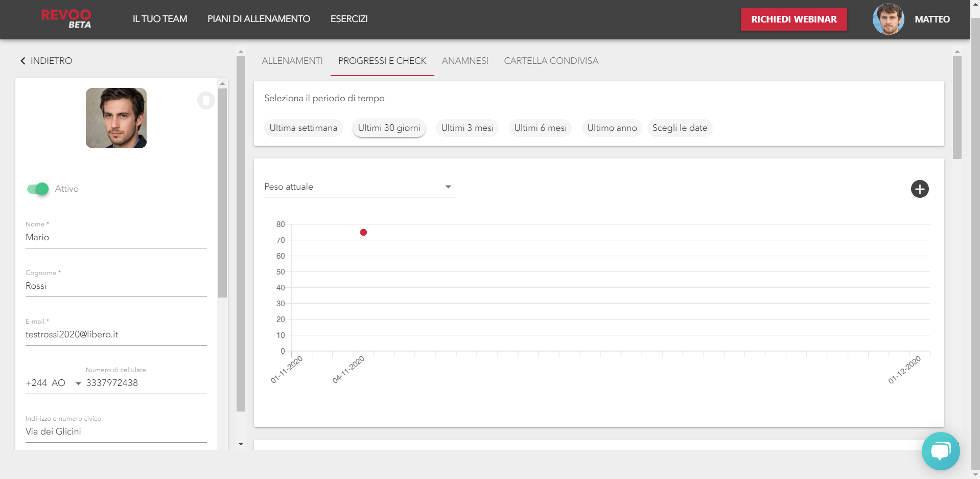The width and height of the screenshot is (980, 479).
Task: Select the red weight data point on chart
Action: (363, 232)
